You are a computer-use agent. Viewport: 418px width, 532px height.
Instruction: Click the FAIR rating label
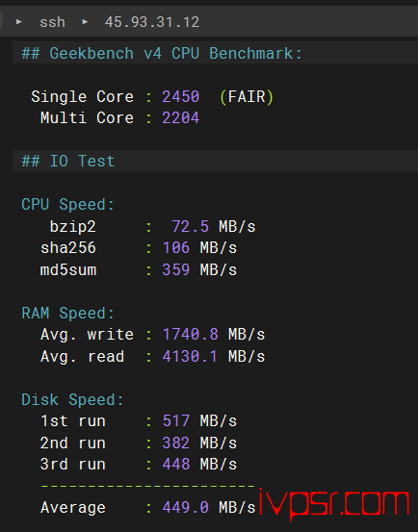[x=247, y=97]
